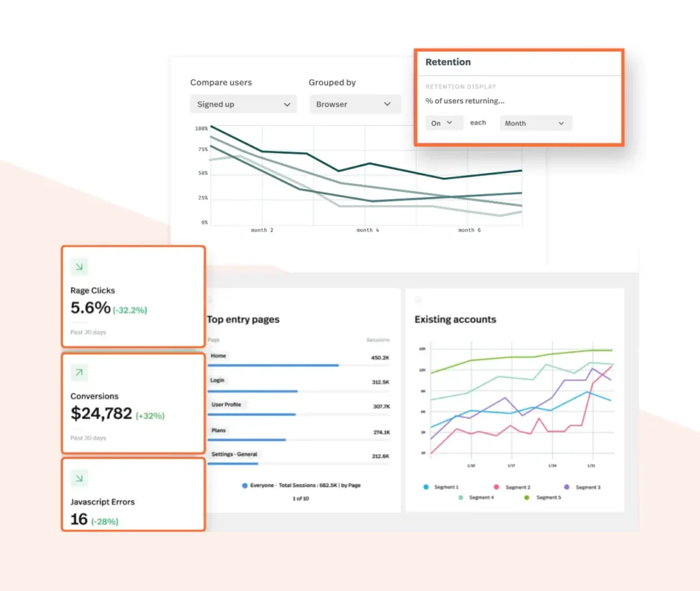Screen dimensions: 700x591
Task: Click the Existing accounts heading
Action: coord(455,319)
